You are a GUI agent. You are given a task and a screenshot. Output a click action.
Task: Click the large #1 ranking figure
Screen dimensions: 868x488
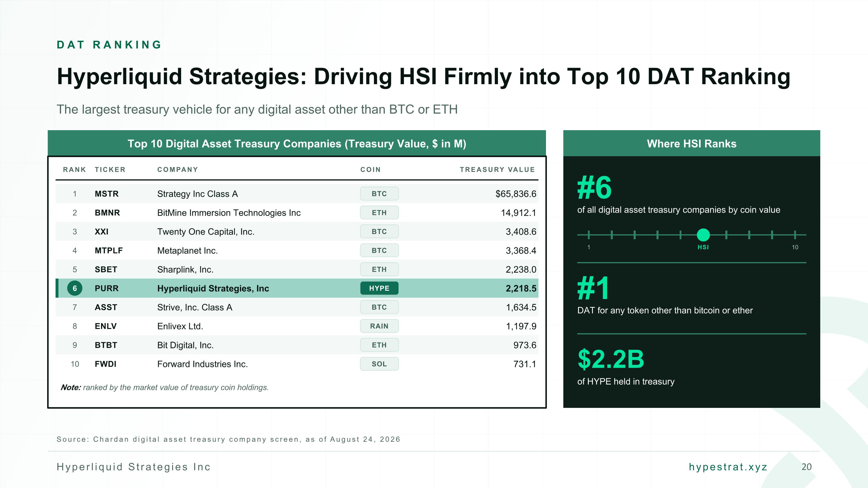click(593, 288)
